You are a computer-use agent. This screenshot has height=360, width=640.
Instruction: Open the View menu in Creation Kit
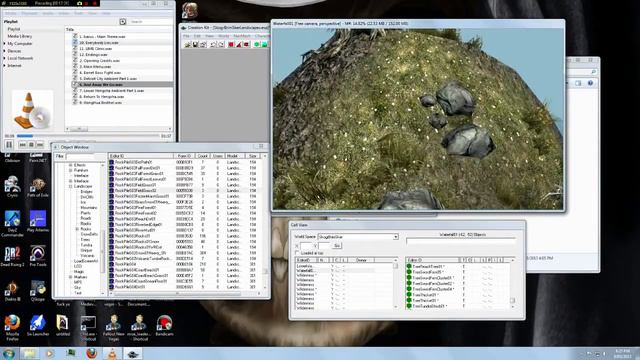(x=210, y=36)
